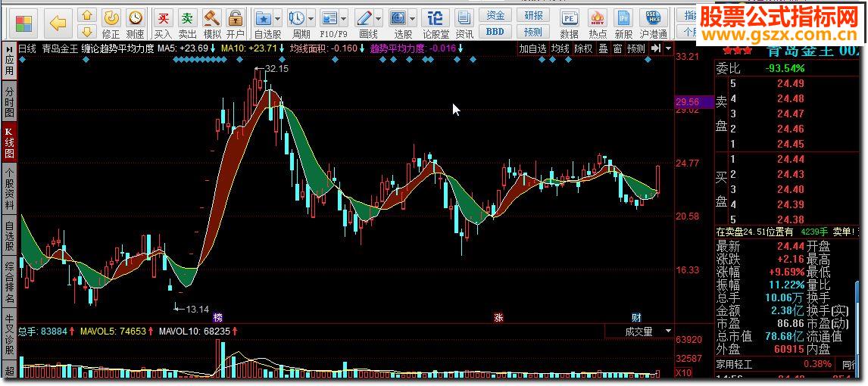Click the toolbar 预测 button under 研报
This screenshot has width=868, height=386.
coord(534,32)
